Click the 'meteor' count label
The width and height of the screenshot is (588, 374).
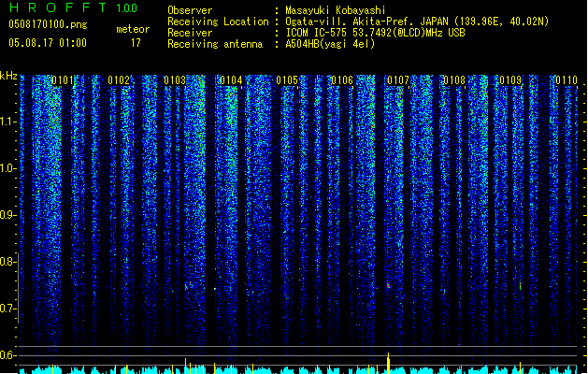(133, 29)
